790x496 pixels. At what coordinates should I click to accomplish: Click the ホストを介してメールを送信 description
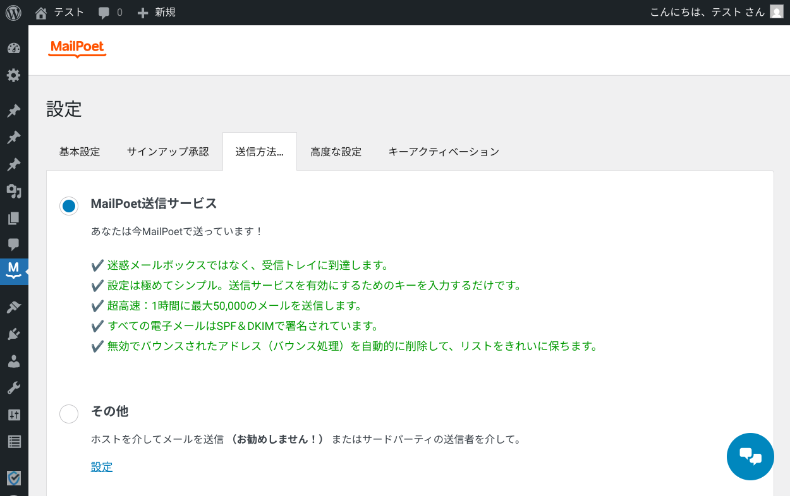306,439
